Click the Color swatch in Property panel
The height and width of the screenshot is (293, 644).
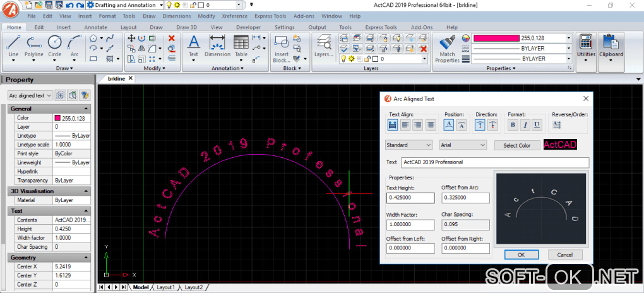coord(57,118)
